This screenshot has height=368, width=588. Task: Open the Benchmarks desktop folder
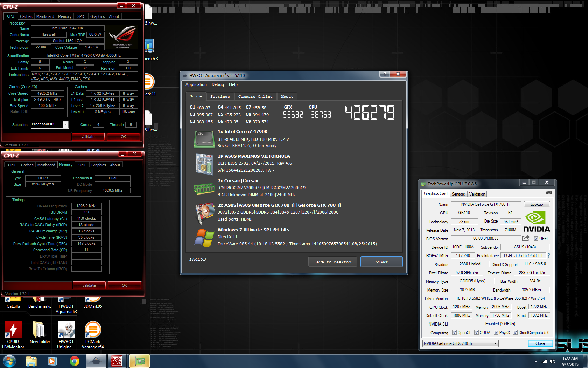(x=40, y=303)
